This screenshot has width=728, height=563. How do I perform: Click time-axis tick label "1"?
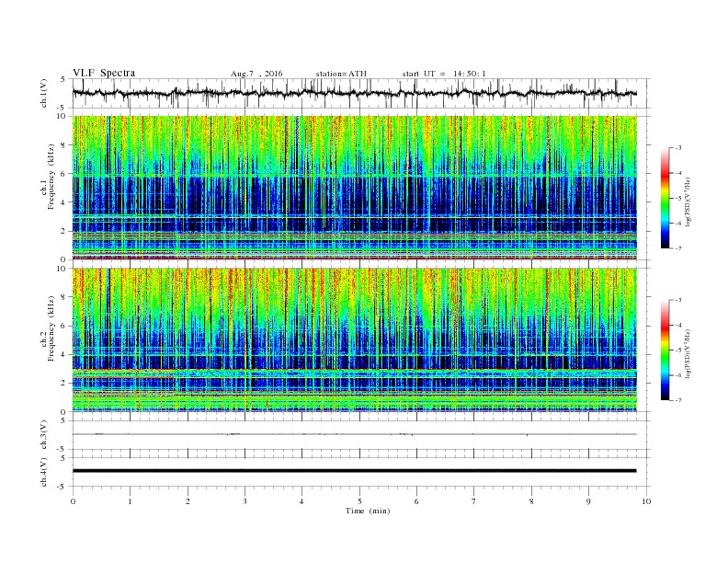130,501
